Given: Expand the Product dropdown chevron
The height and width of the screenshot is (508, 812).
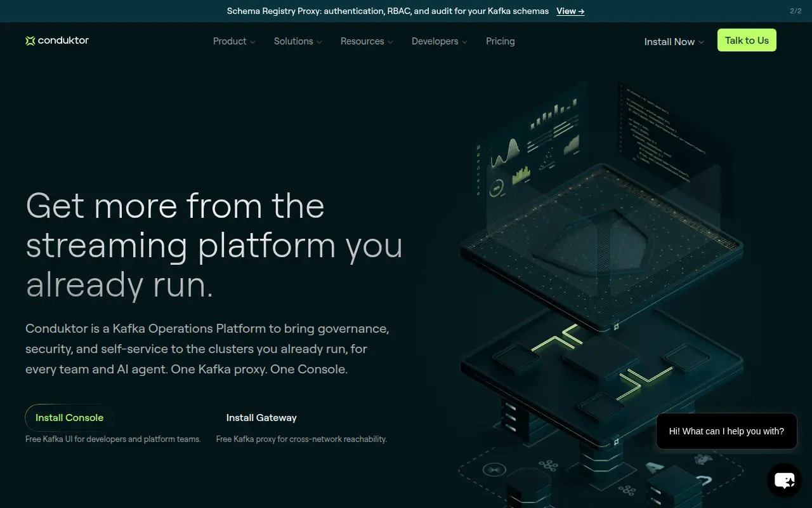Looking at the screenshot, I should pos(252,42).
